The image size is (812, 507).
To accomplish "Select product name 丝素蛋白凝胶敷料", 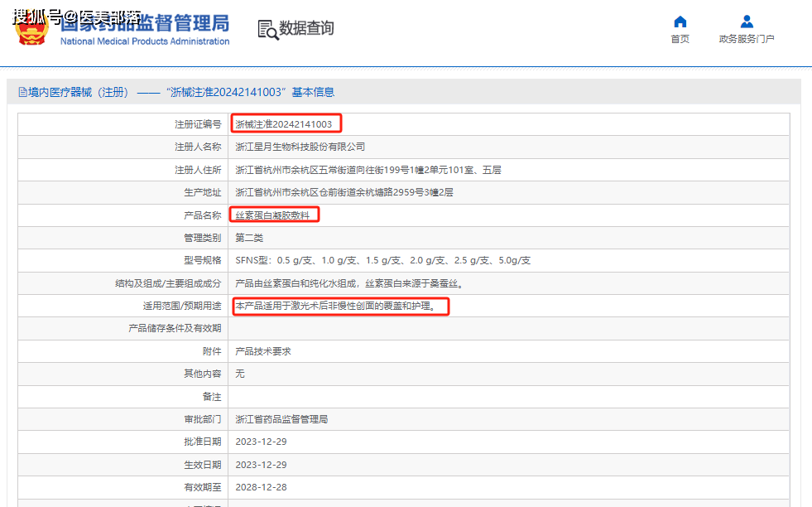I will point(272,215).
